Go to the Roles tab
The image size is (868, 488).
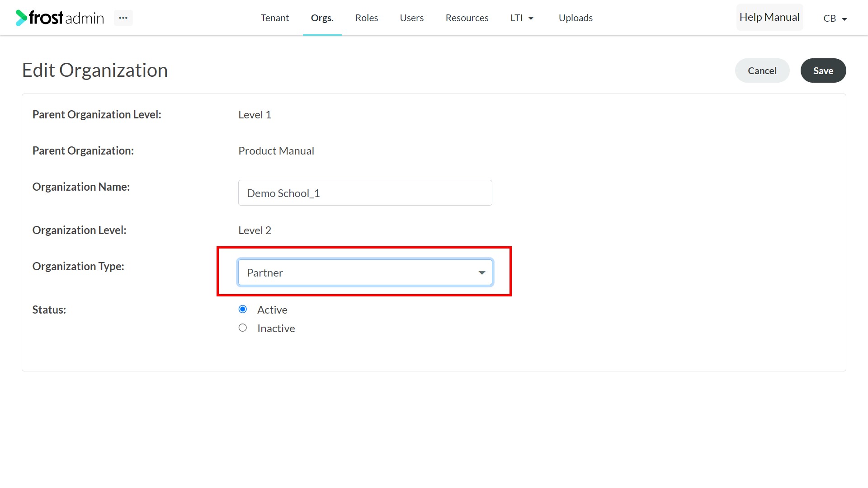366,18
